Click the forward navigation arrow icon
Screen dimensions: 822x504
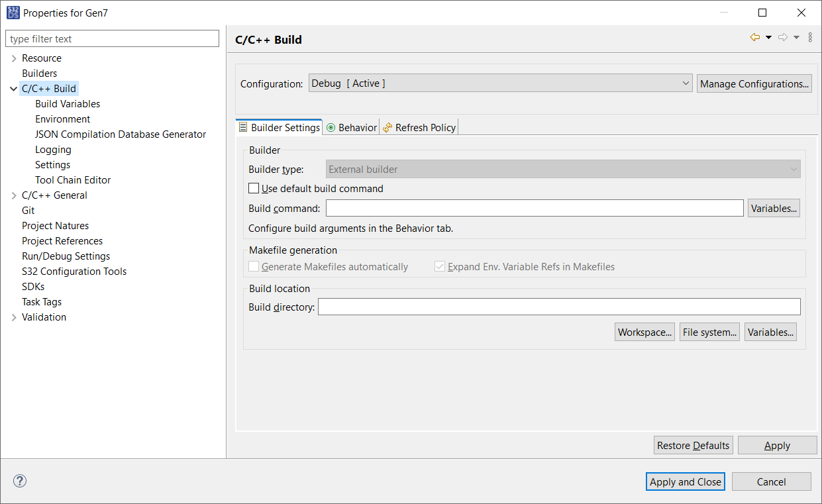tap(782, 38)
